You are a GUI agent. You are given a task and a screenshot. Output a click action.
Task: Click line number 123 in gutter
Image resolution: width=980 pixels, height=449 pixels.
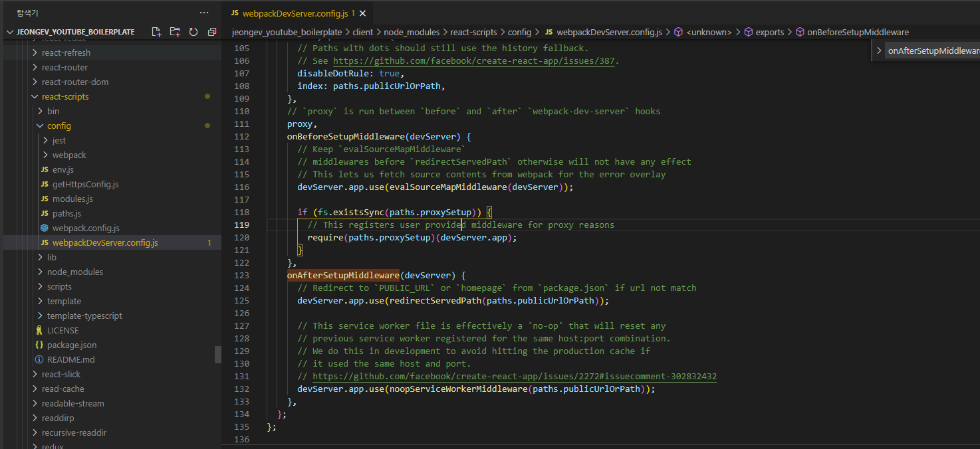click(x=241, y=275)
